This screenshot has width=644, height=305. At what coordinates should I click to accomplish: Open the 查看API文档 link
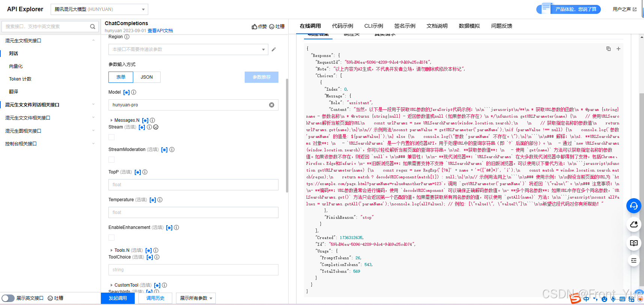160,31
